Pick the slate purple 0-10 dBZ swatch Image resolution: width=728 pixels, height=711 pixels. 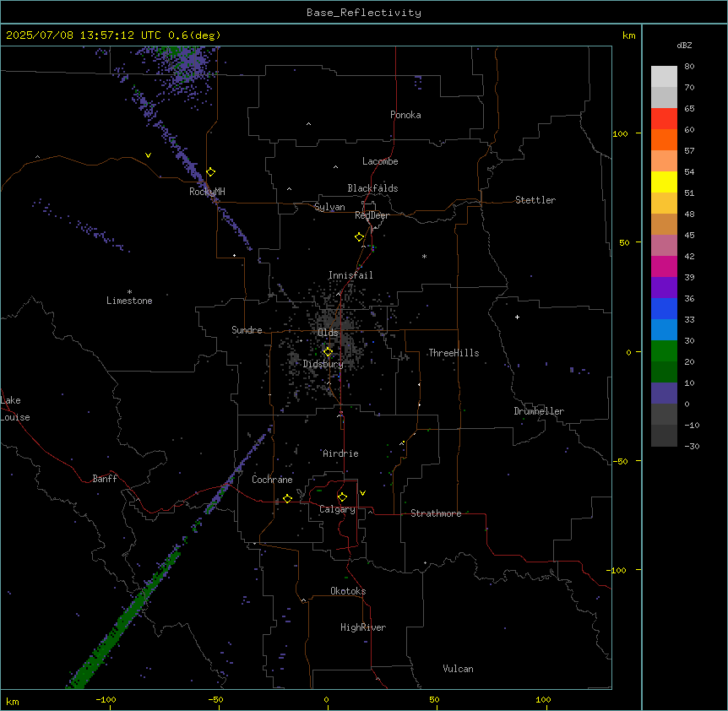pos(664,393)
